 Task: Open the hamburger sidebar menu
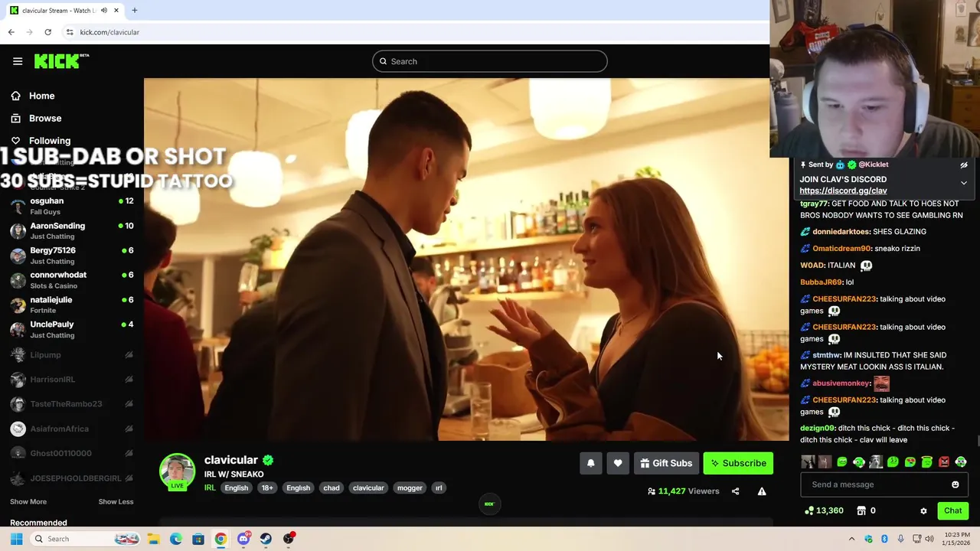tap(18, 61)
